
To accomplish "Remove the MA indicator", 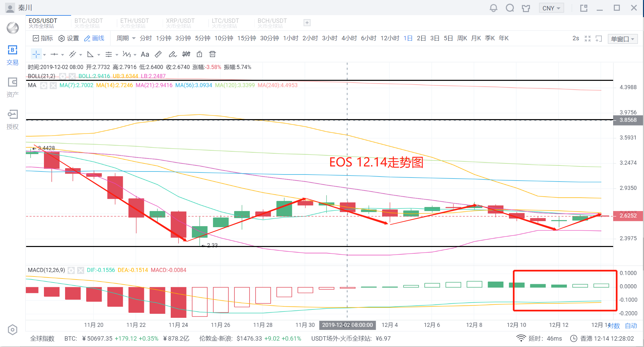I will pos(53,86).
